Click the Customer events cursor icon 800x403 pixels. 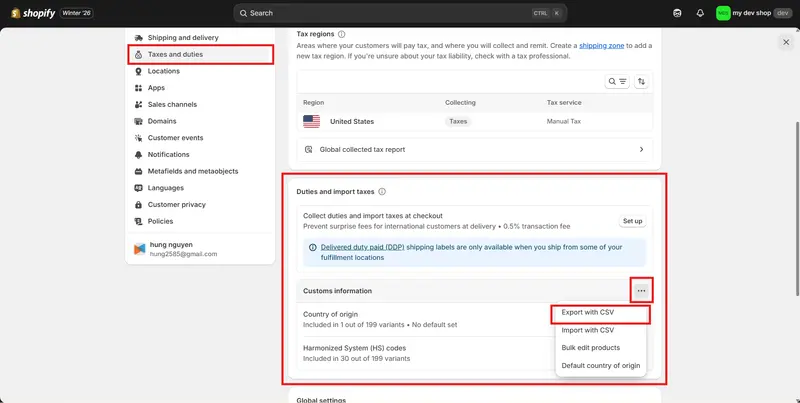[x=138, y=138]
